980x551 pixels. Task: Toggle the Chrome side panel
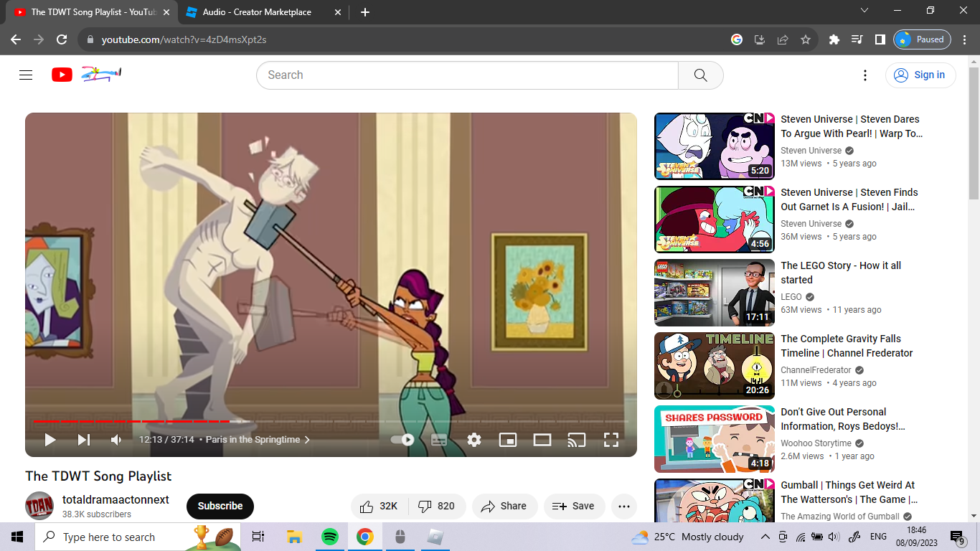pos(880,39)
